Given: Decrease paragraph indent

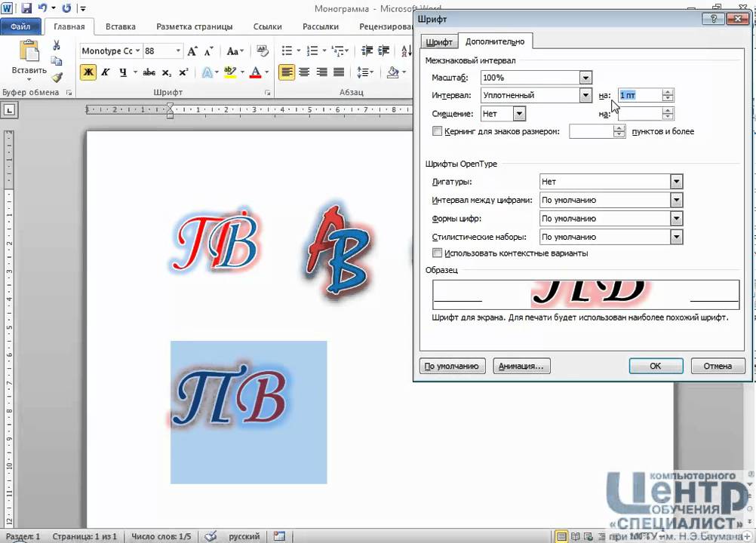Looking at the screenshot, I should click(367, 51).
